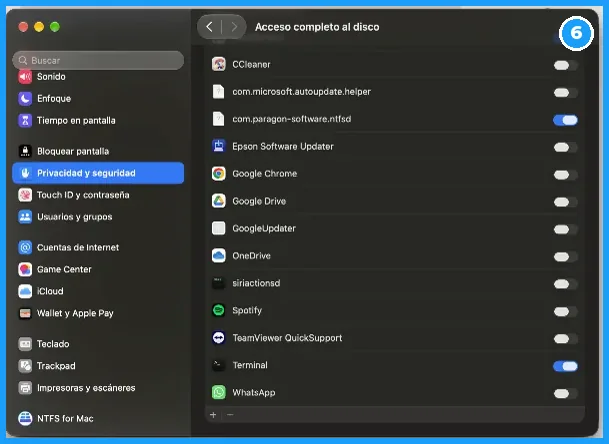
Task: Select the com.paragon-software.ntfsd row text
Action: click(292, 119)
